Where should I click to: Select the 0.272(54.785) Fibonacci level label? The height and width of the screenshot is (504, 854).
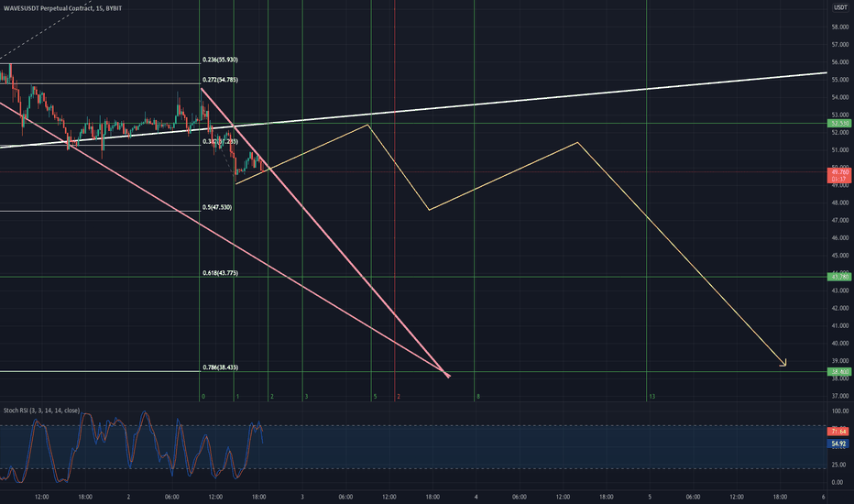pos(220,80)
